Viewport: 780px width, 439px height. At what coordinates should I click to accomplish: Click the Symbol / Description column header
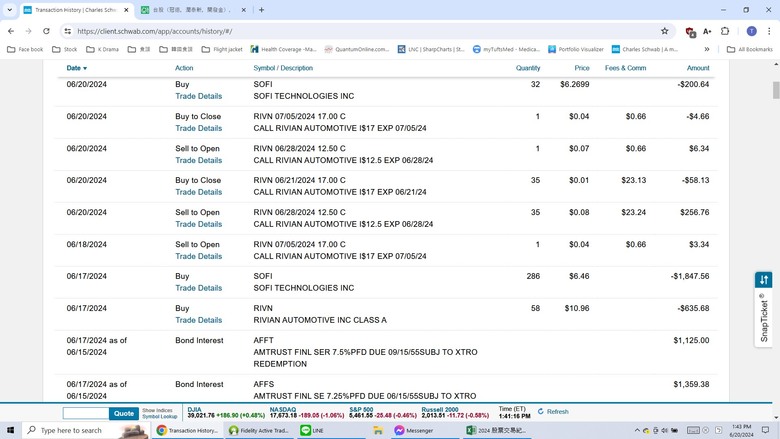coord(283,68)
